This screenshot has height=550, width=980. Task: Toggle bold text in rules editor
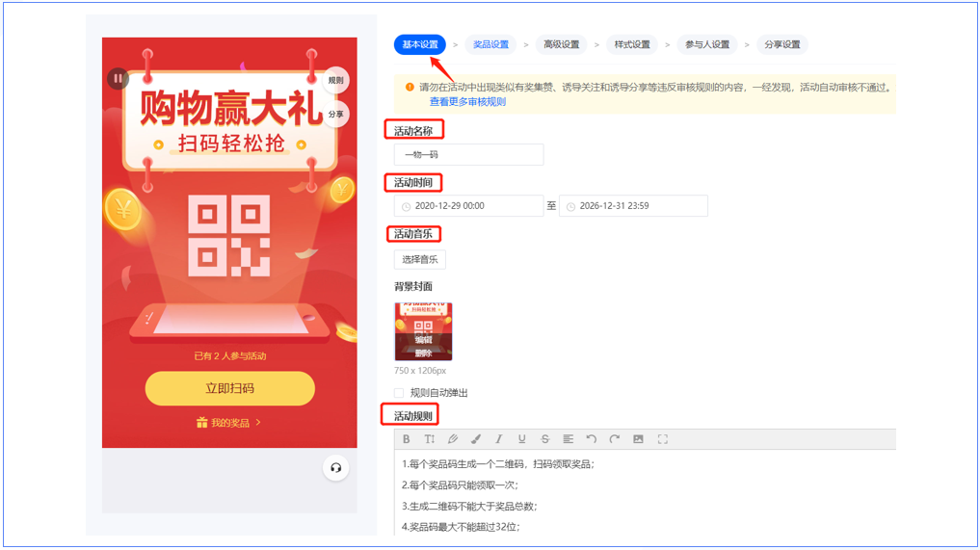pyautogui.click(x=407, y=439)
